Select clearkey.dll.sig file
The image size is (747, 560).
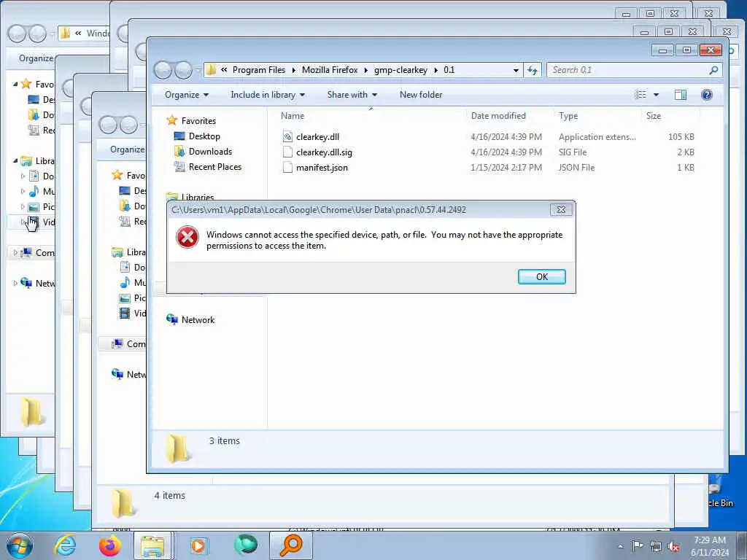click(324, 152)
